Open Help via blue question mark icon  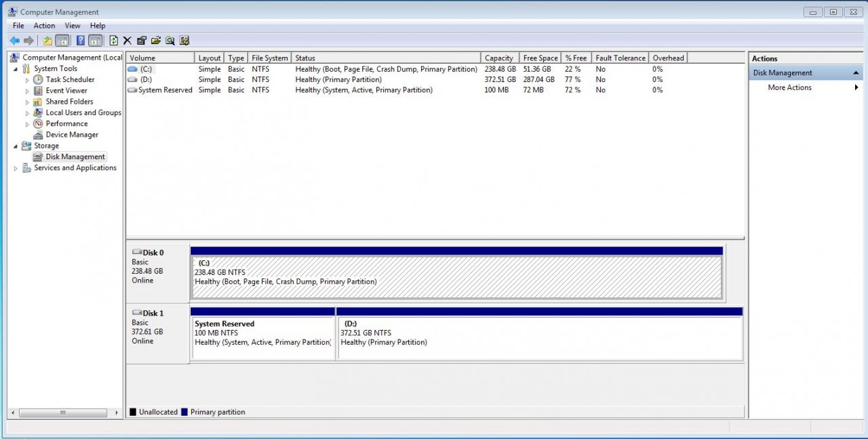point(81,41)
